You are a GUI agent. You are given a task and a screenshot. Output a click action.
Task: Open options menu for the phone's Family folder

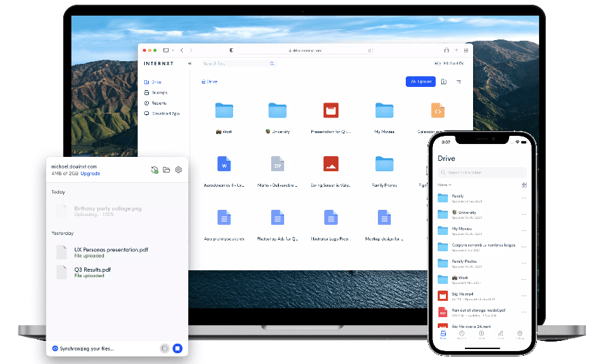point(523,198)
